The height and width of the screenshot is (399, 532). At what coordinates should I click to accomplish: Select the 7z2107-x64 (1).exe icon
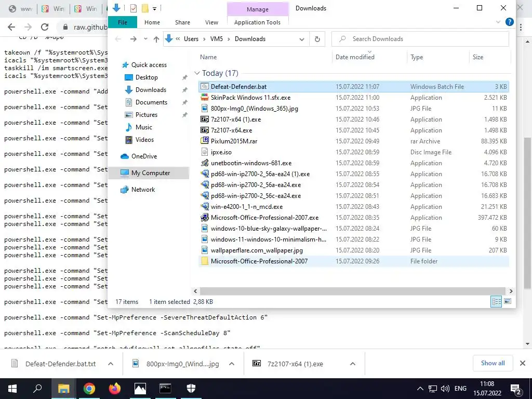coord(204,119)
